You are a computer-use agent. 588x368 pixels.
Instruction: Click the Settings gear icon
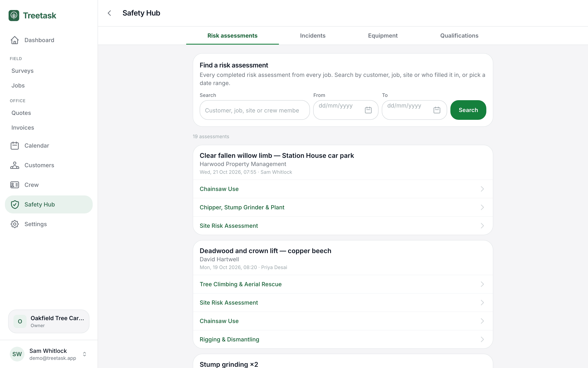coord(14,224)
